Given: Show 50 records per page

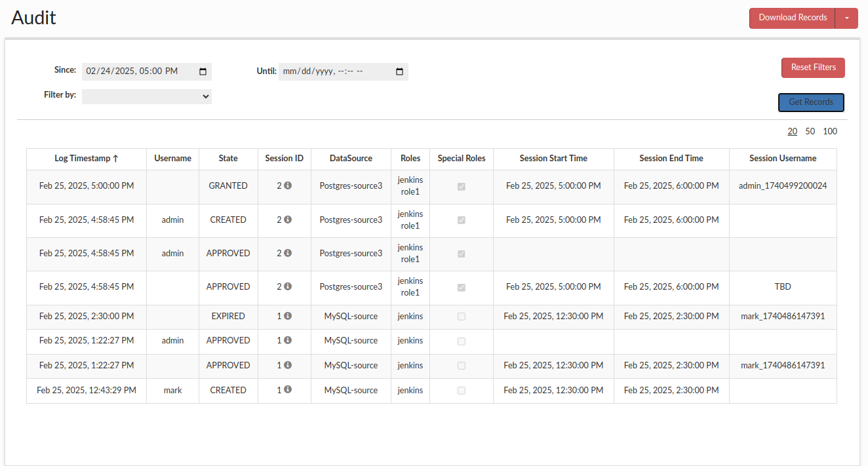Looking at the screenshot, I should coord(810,131).
